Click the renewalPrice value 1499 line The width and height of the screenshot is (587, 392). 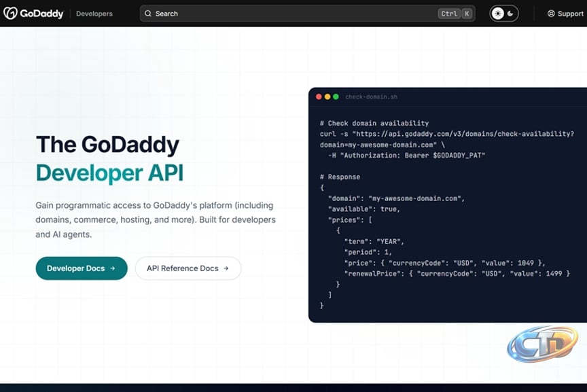457,274
